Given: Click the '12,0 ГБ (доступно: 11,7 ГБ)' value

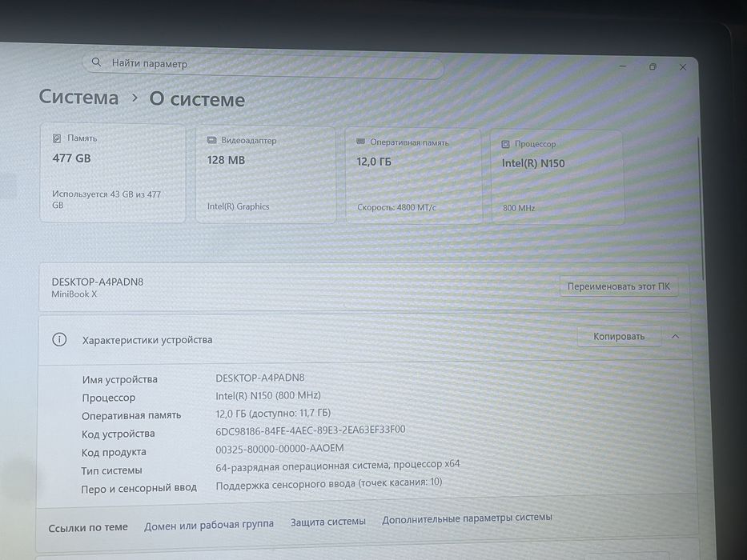Looking at the screenshot, I should point(273,413).
